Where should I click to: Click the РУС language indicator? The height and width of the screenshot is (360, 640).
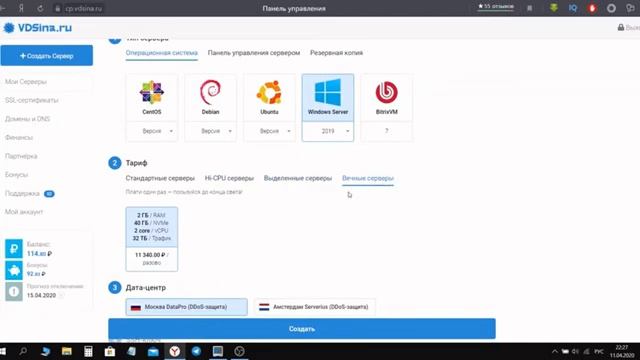pos(598,351)
